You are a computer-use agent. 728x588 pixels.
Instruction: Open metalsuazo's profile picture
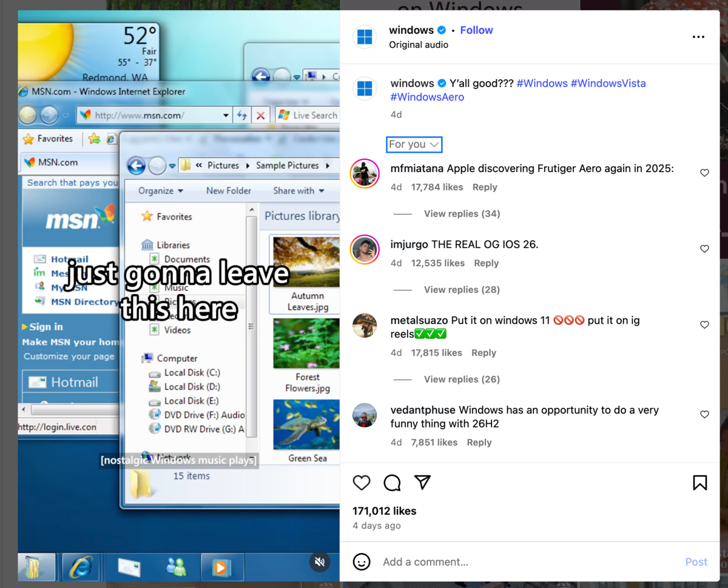[365, 326]
